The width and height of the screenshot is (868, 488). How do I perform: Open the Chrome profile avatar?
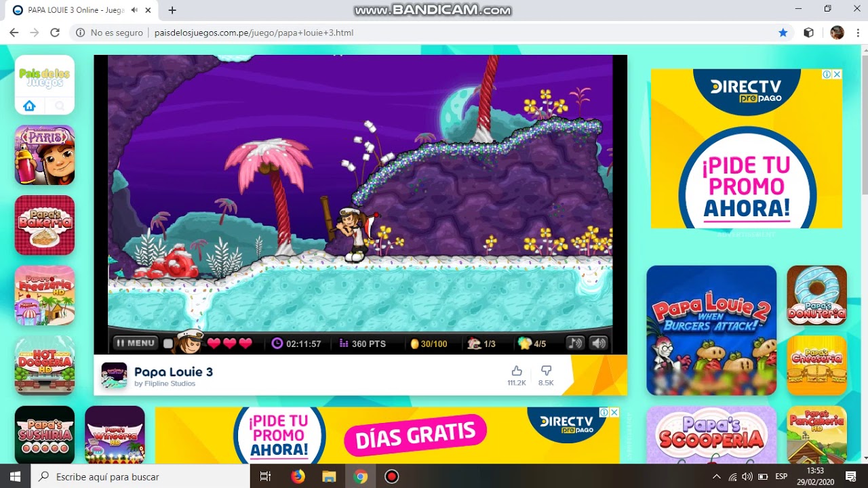[837, 33]
